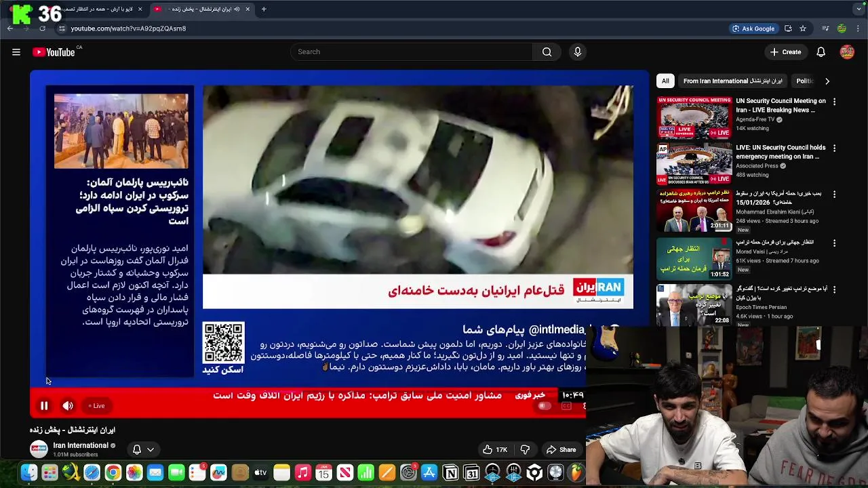Select From Iran International filter chip

click(x=732, y=81)
